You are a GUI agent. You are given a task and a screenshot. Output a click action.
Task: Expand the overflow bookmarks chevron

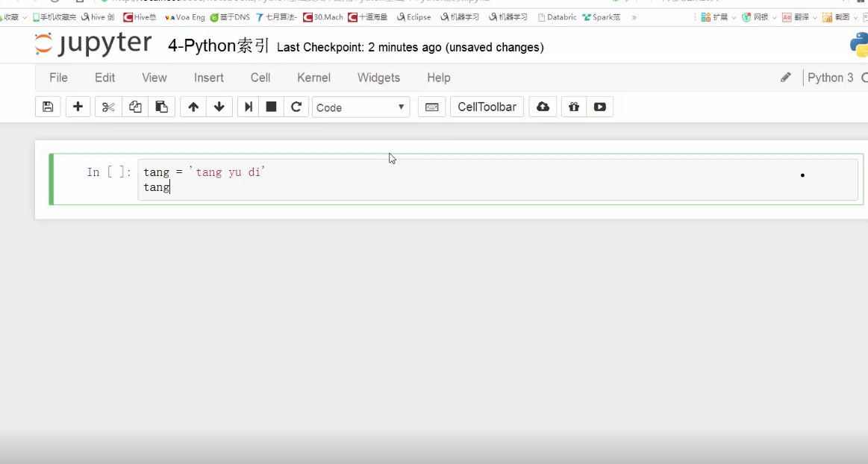634,17
